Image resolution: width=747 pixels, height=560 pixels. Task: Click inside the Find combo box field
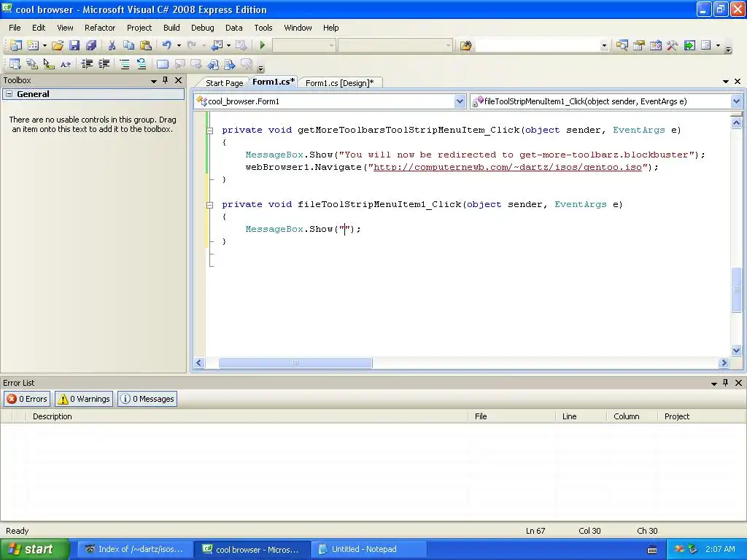(x=538, y=45)
